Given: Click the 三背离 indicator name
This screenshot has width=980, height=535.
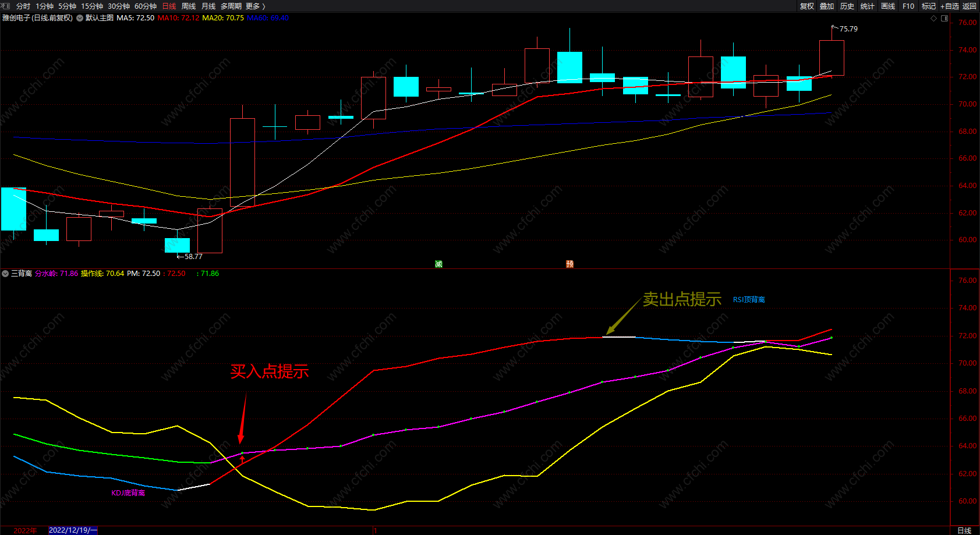Looking at the screenshot, I should [22, 274].
